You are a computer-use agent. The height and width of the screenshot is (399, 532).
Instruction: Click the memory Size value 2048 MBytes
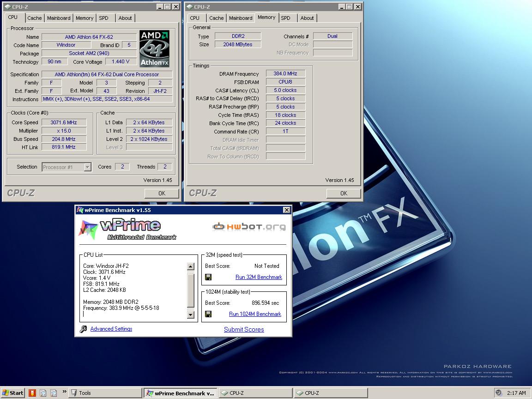coord(238,44)
